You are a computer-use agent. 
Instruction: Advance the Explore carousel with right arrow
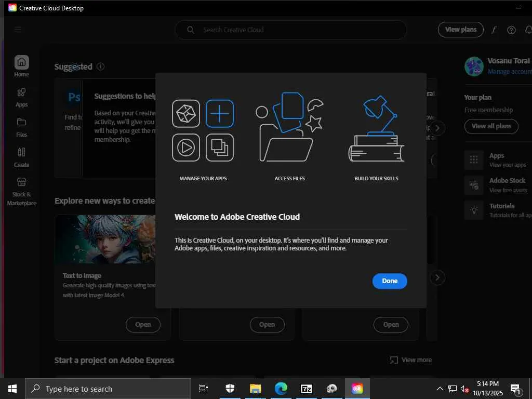437,277
